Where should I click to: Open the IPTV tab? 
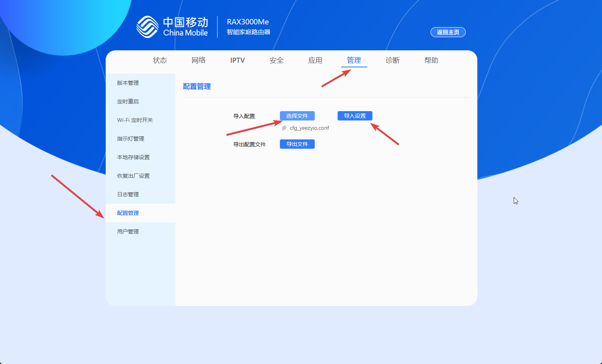click(x=237, y=60)
